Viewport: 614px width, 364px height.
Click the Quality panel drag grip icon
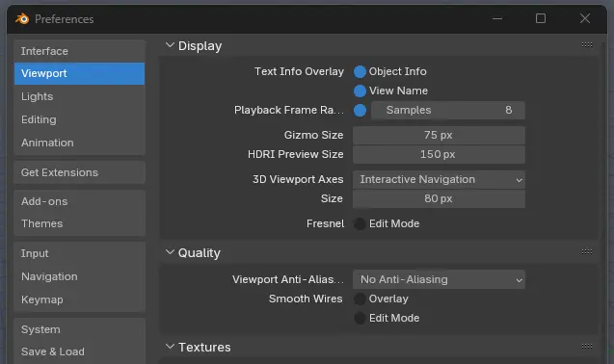(x=587, y=251)
